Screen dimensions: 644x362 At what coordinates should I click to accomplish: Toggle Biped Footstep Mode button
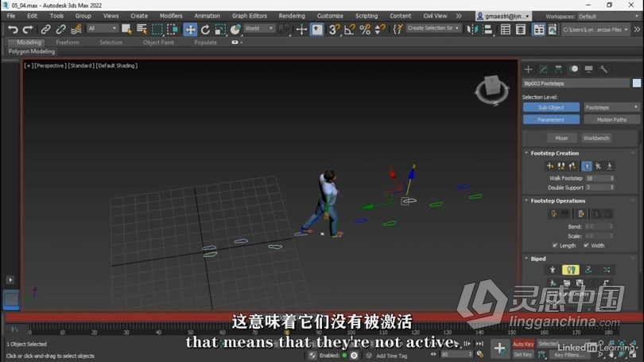(571, 270)
